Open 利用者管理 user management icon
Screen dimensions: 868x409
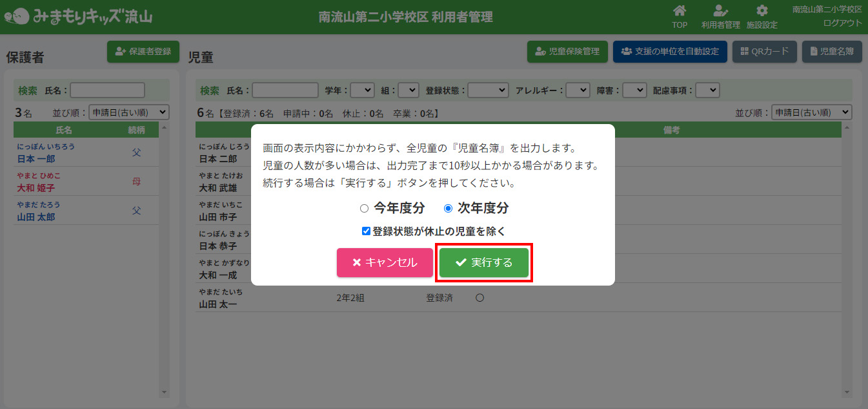[x=720, y=11]
